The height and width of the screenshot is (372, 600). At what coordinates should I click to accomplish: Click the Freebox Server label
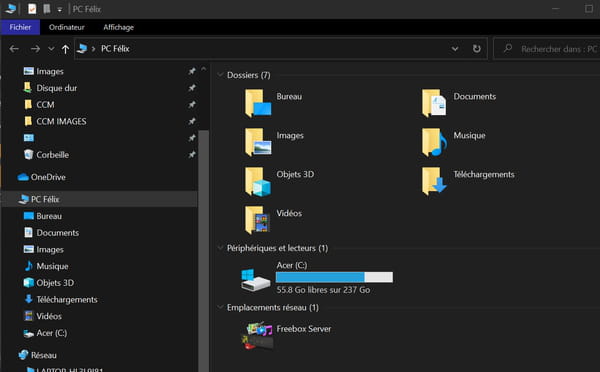pyautogui.click(x=304, y=329)
